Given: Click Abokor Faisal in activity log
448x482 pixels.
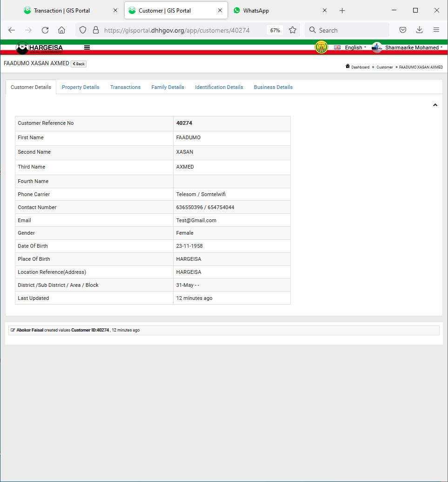Looking at the screenshot, I should tap(30, 330).
